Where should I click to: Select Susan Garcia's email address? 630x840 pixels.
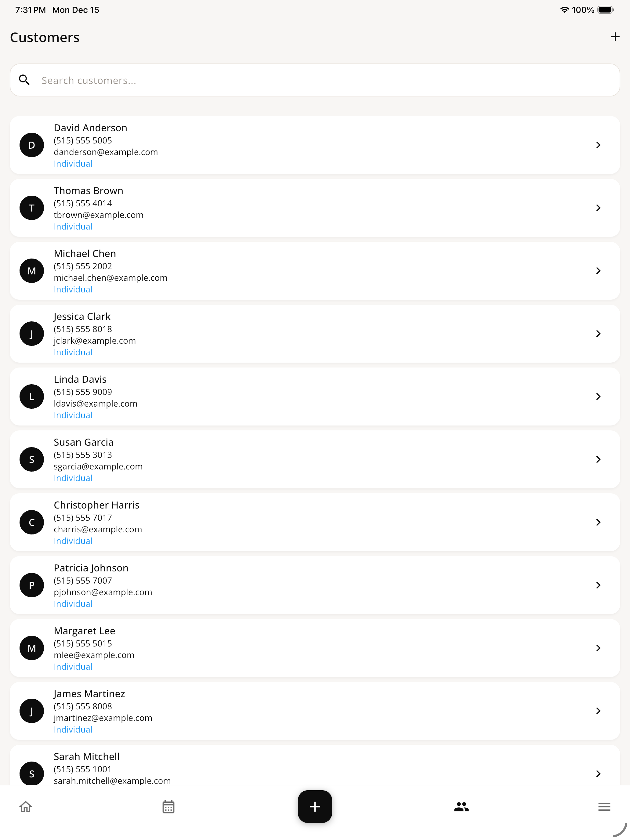click(98, 466)
